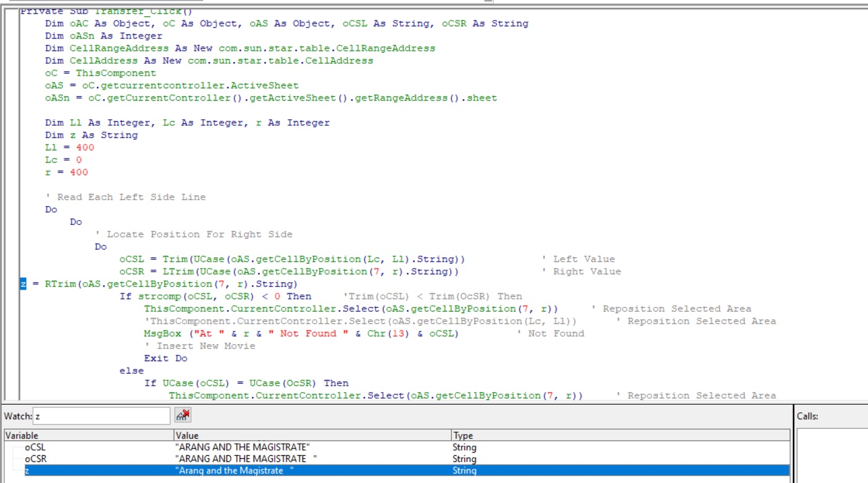Select the oCSR watch entry
The width and height of the screenshot is (868, 483).
[x=74, y=459]
